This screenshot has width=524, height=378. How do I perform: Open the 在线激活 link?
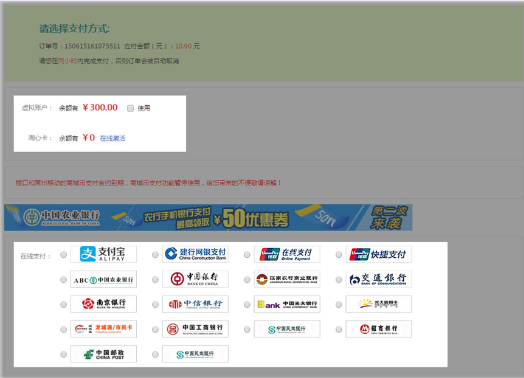pyautogui.click(x=113, y=138)
